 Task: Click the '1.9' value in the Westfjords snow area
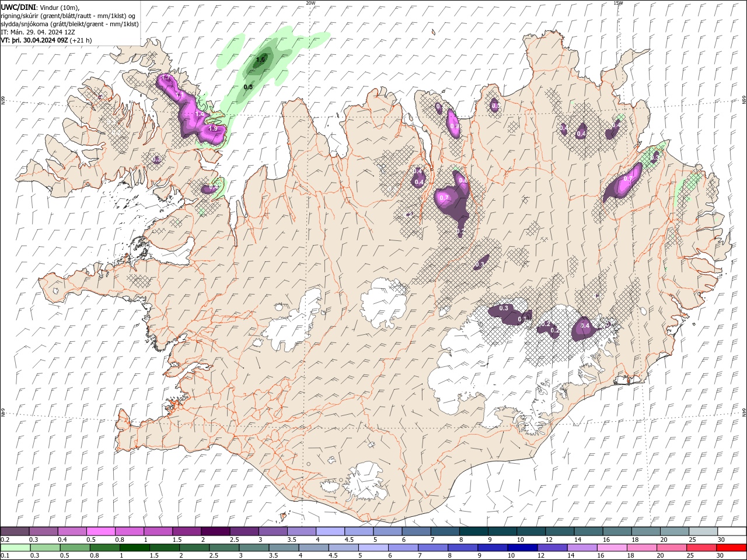(213, 128)
